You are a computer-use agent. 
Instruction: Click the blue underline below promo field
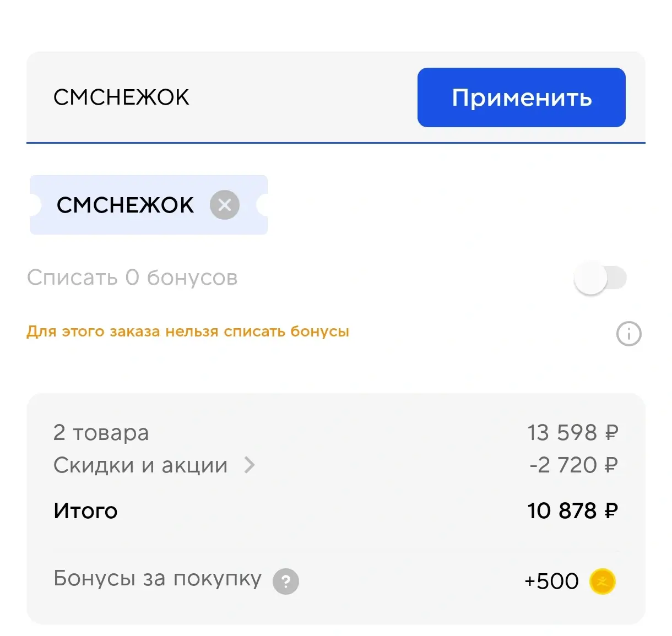336,143
